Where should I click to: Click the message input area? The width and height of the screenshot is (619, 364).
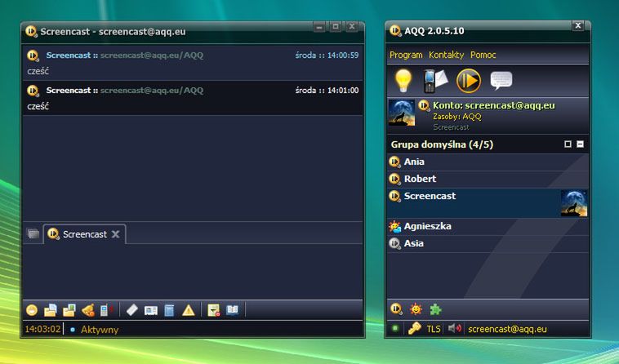pyautogui.click(x=193, y=272)
